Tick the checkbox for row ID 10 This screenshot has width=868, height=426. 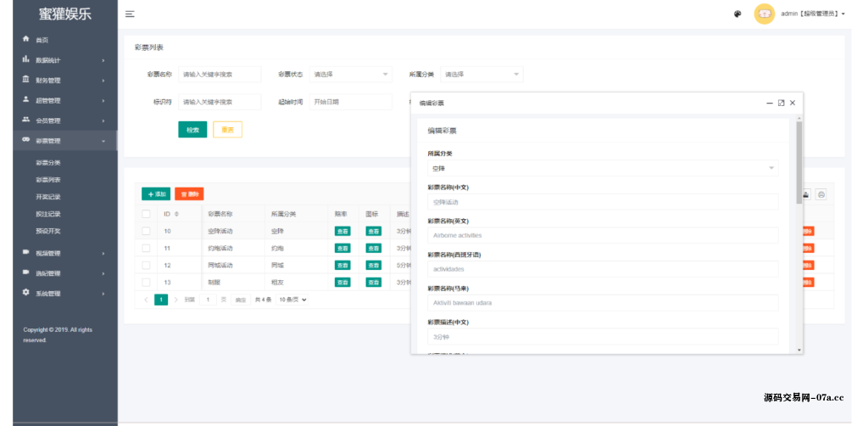click(x=146, y=231)
